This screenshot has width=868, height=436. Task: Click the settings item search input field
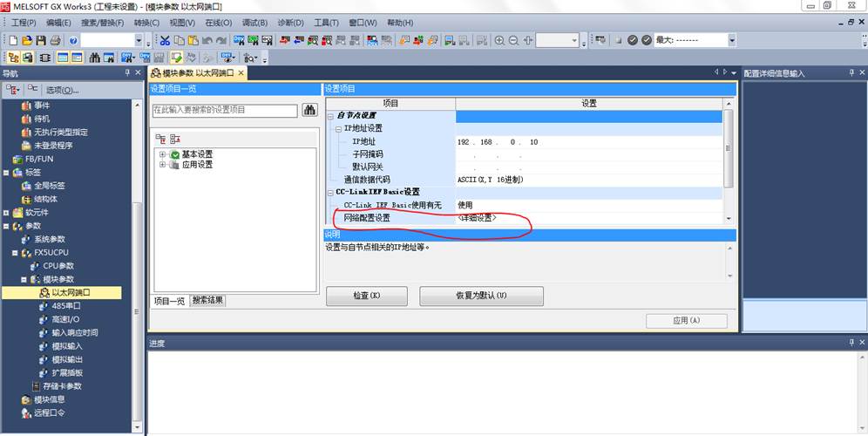point(225,110)
